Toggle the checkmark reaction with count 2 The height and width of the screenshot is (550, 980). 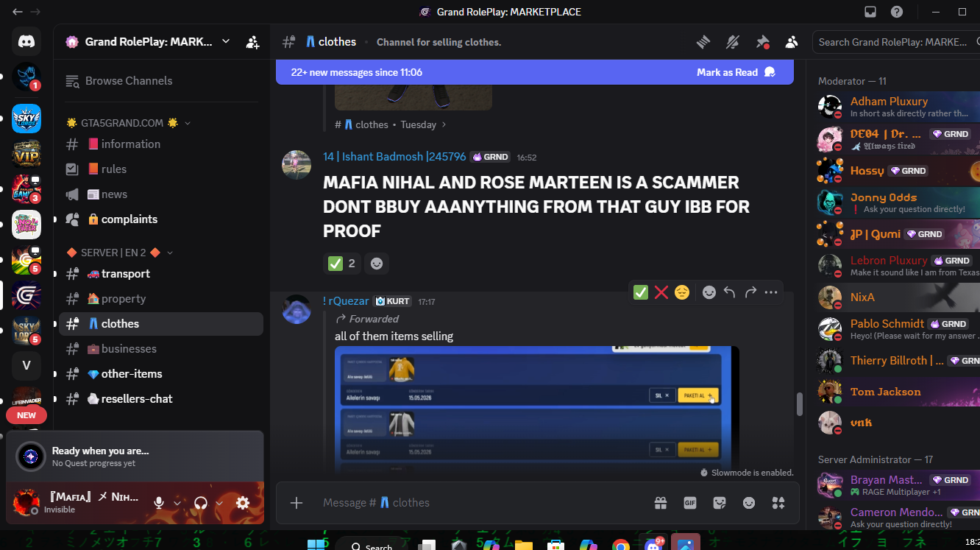point(342,263)
